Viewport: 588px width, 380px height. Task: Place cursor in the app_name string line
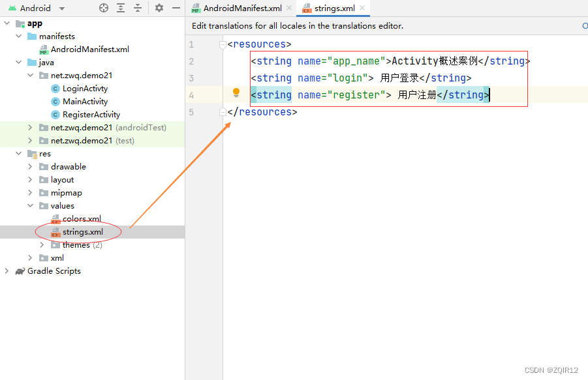390,61
